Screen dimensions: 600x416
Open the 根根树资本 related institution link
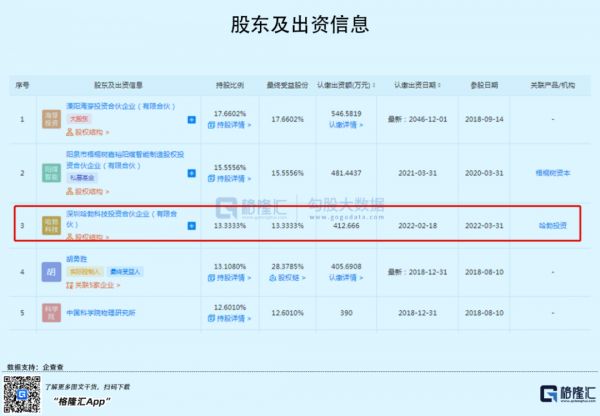point(549,172)
